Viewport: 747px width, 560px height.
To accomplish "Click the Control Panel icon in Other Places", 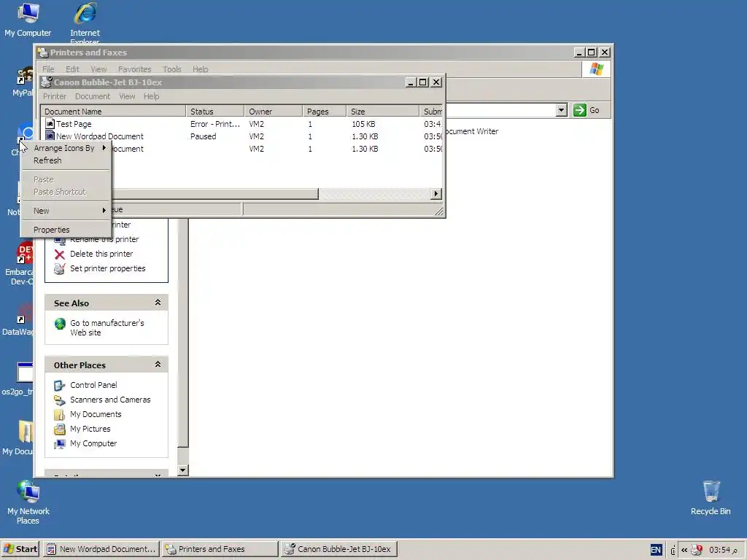I will [x=60, y=385].
